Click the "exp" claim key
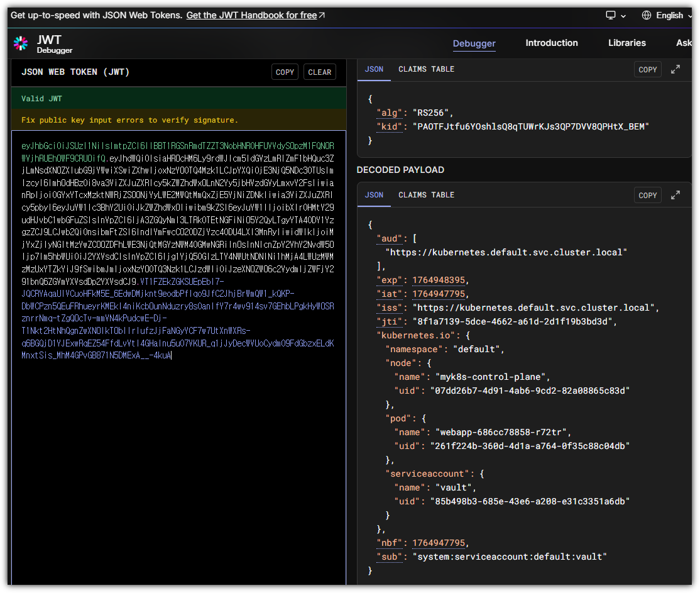This screenshot has height=593, width=700. tap(389, 280)
